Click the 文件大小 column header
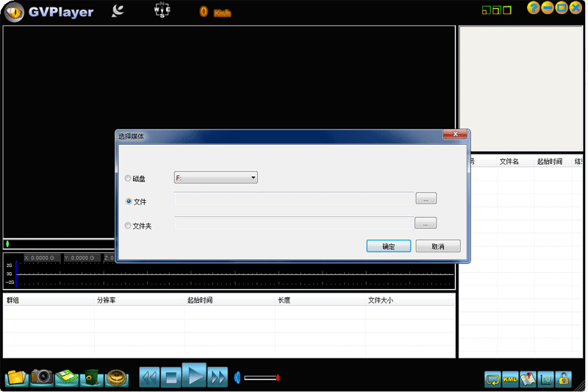Screen dimensions: 588x392 pyautogui.click(x=410, y=300)
